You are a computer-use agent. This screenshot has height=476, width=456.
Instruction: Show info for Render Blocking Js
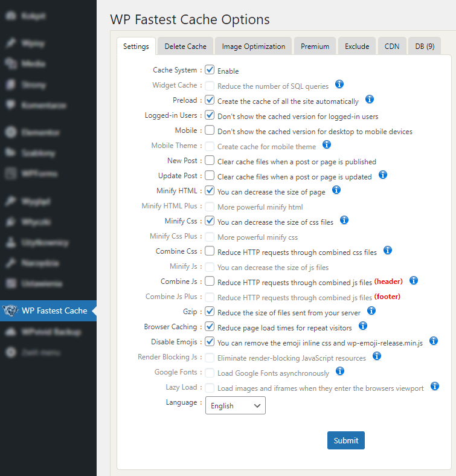pos(376,356)
